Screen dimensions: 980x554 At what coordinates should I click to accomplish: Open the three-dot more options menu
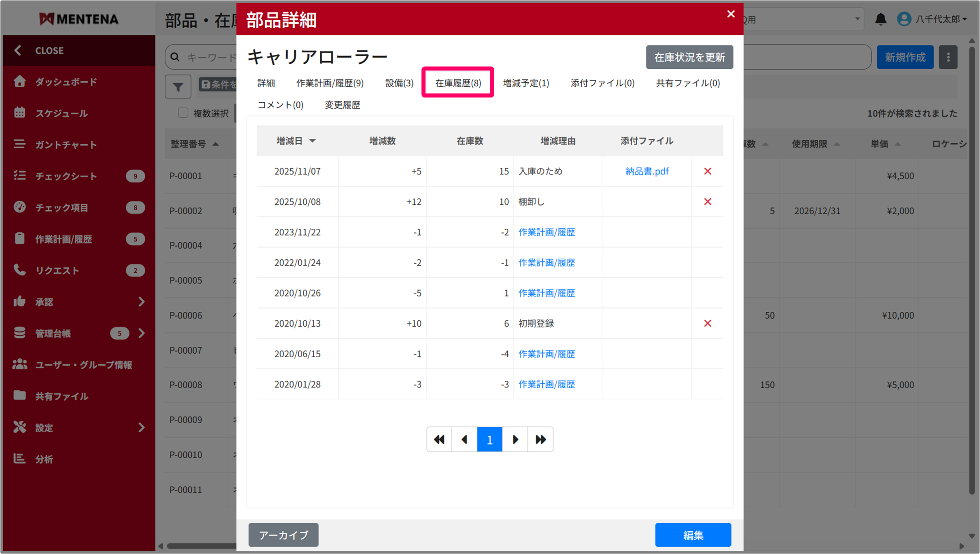pyautogui.click(x=948, y=57)
